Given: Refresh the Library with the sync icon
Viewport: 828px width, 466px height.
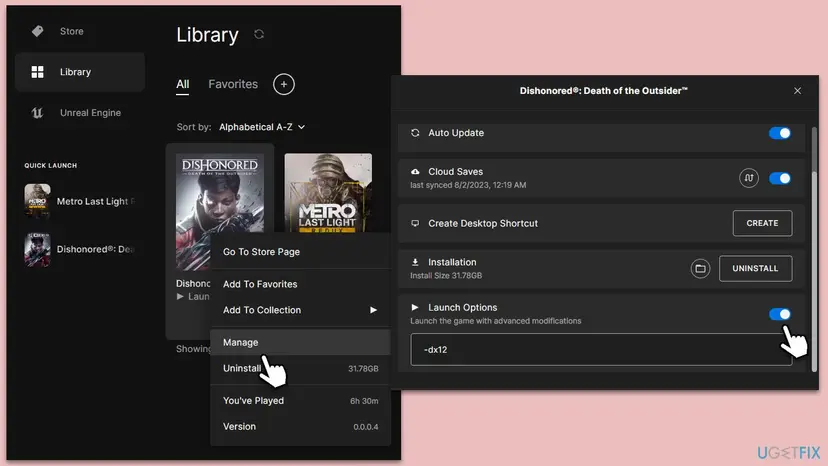Looking at the screenshot, I should click(x=259, y=34).
